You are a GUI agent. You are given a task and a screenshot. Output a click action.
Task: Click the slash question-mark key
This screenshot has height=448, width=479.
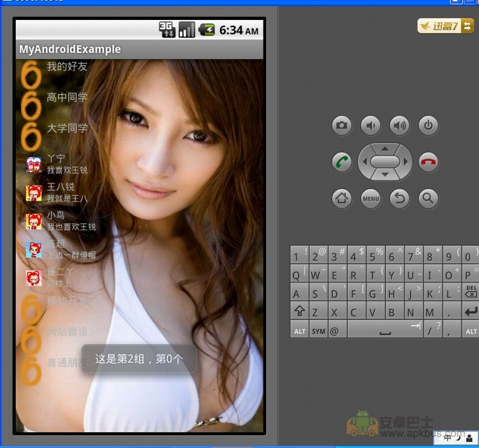[433, 329]
